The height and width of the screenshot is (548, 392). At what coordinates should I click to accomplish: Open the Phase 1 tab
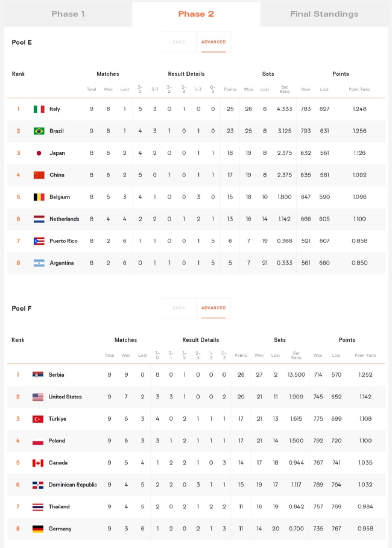68,14
